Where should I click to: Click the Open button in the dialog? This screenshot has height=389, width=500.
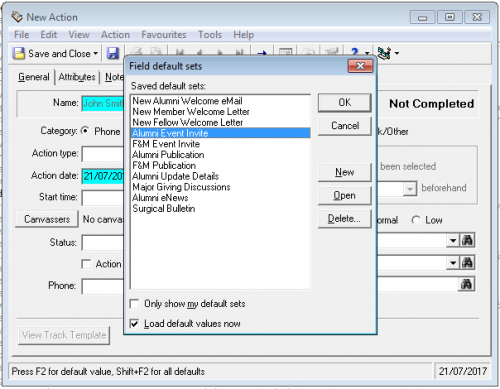click(x=345, y=195)
